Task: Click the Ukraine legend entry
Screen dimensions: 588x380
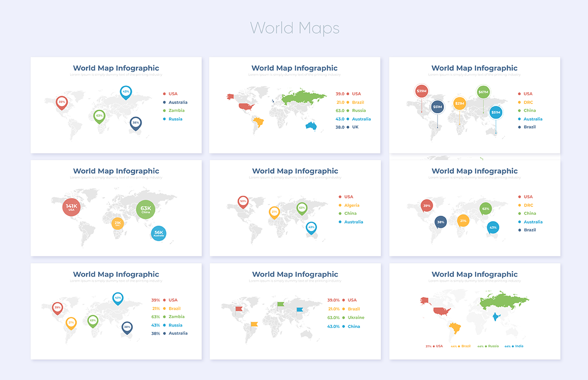Action: pyautogui.click(x=356, y=318)
